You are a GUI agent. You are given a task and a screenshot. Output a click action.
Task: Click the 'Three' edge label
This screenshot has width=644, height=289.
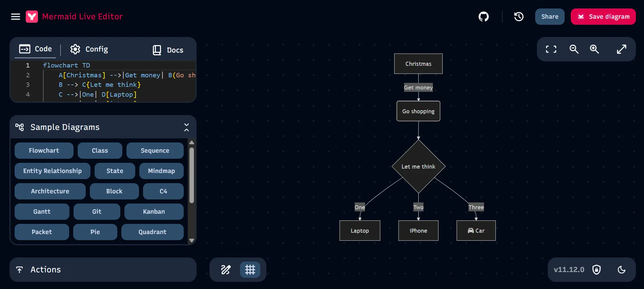point(476,207)
